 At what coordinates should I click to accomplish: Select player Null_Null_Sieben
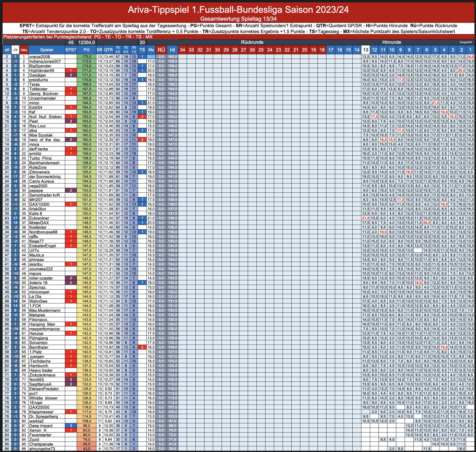(x=45, y=117)
